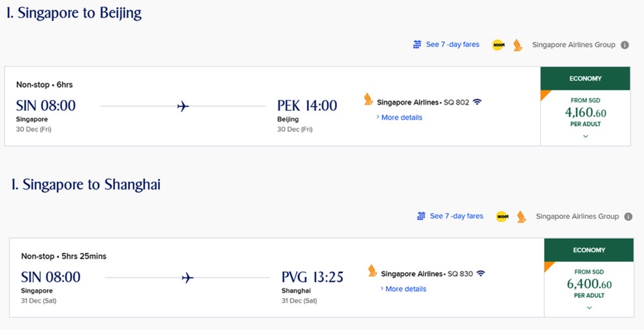Click the Scoot logo above the Shanghai flight
This screenshot has height=330, width=644.
(502, 216)
